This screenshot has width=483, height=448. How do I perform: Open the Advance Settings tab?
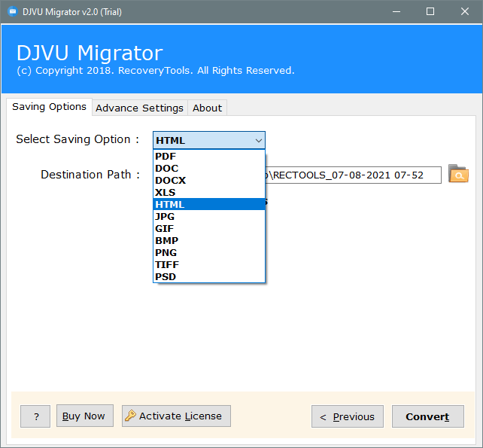(139, 108)
